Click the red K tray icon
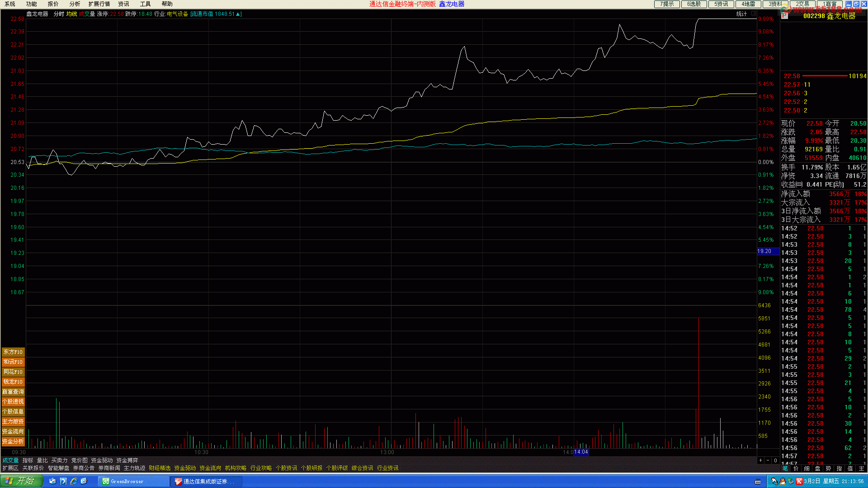 pyautogui.click(x=799, y=481)
